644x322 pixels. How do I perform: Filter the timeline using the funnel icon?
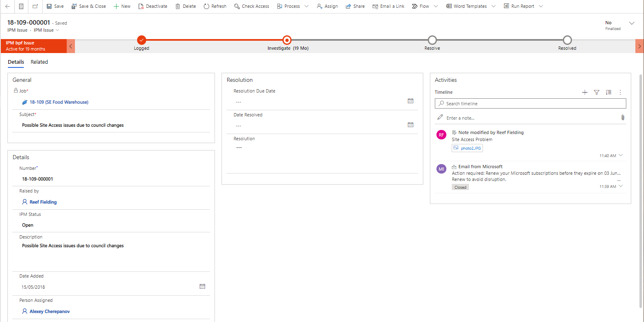597,92
